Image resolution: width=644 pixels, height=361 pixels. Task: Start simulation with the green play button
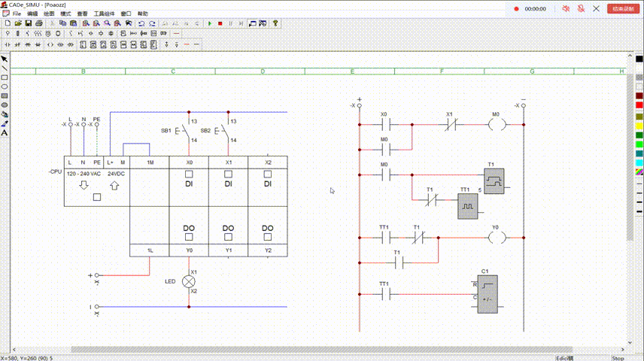pyautogui.click(x=210, y=23)
